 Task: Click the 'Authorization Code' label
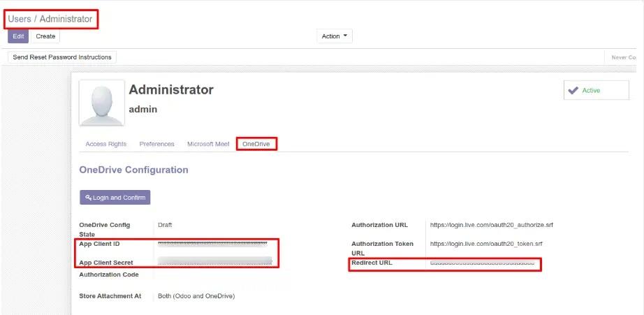click(x=109, y=274)
